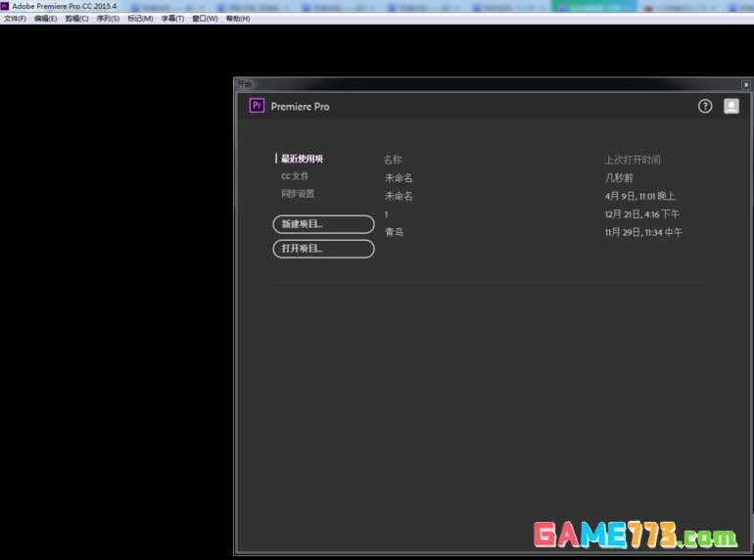Click the 几秒前 timestamp

[x=619, y=178]
